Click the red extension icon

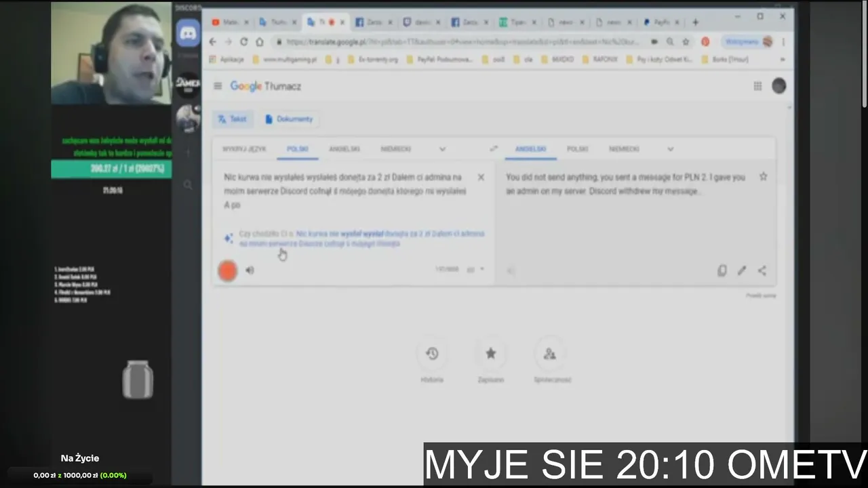click(705, 41)
